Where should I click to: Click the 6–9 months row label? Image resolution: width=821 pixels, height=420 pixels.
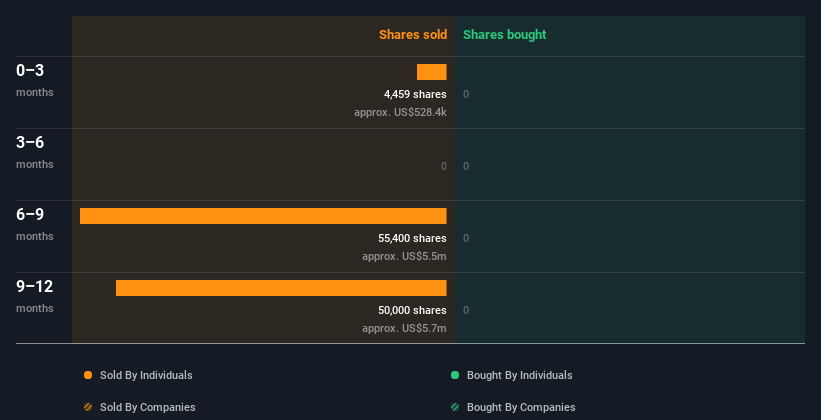tap(35, 224)
